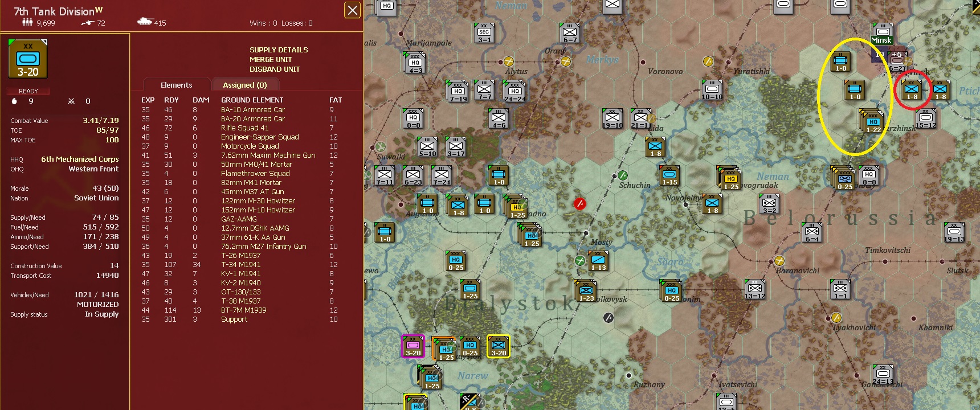Viewport: 980px width, 410px height.
Task: Click the yellow airfield marker at Lyakhovichi
Action: pos(836,317)
